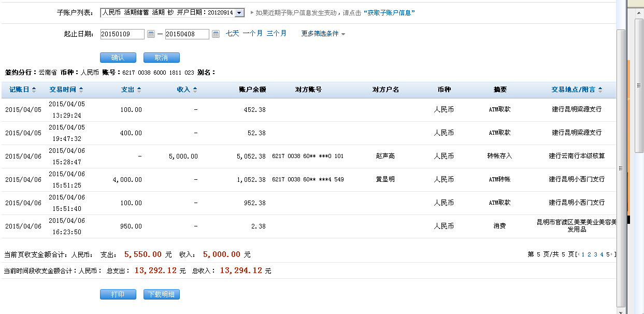Sort the 收入 income column

point(187,90)
